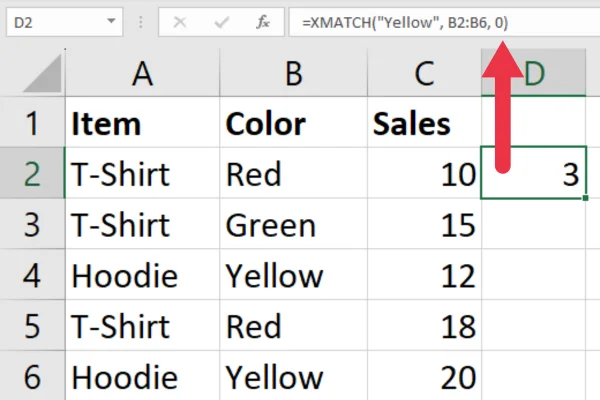Click the cell containing Green
The image size is (600, 400).
click(x=293, y=224)
